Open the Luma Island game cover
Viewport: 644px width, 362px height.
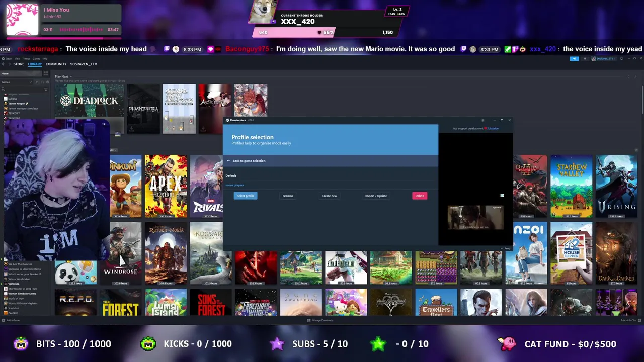click(166, 302)
